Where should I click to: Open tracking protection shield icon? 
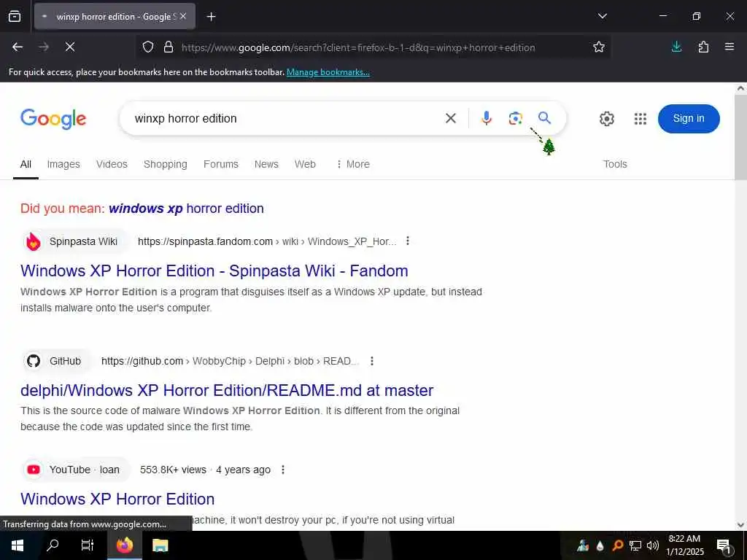tap(148, 47)
